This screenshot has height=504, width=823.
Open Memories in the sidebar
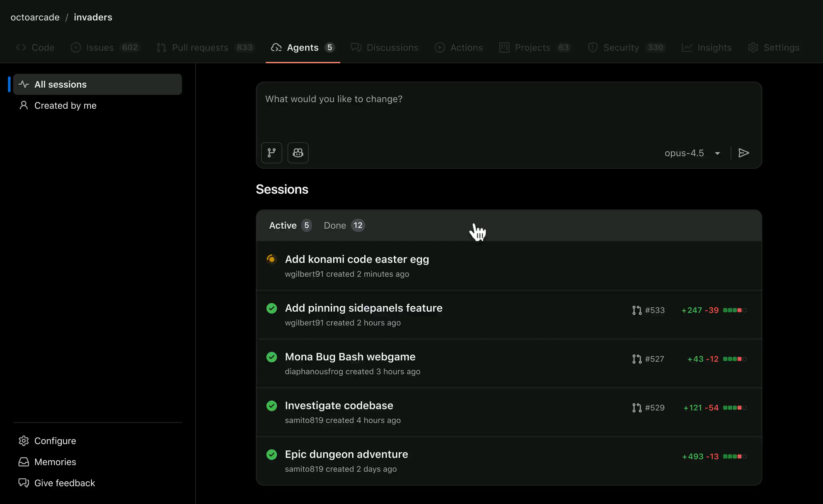pos(98,462)
